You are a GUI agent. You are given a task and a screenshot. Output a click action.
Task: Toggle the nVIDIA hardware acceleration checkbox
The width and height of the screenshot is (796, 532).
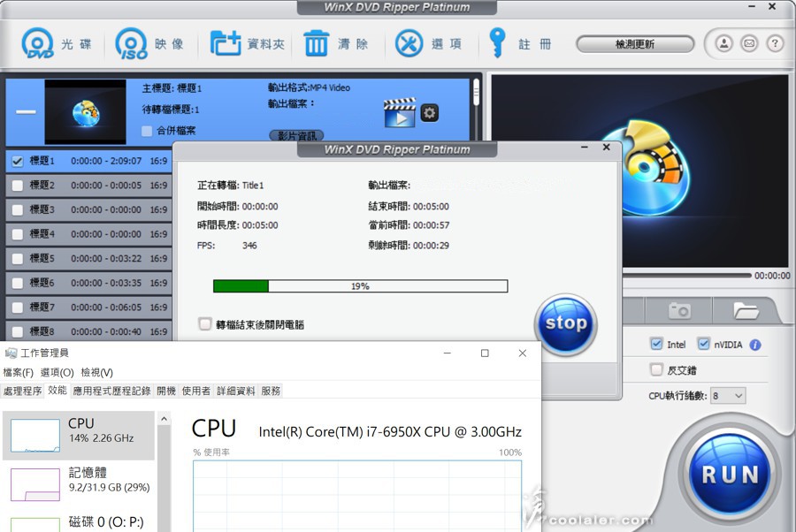(704, 345)
